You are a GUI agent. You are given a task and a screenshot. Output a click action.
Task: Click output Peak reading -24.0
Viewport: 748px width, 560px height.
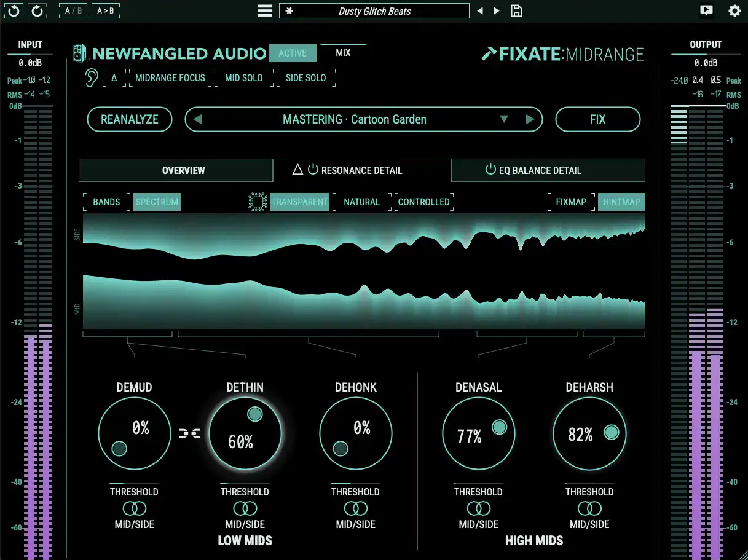[x=679, y=81]
